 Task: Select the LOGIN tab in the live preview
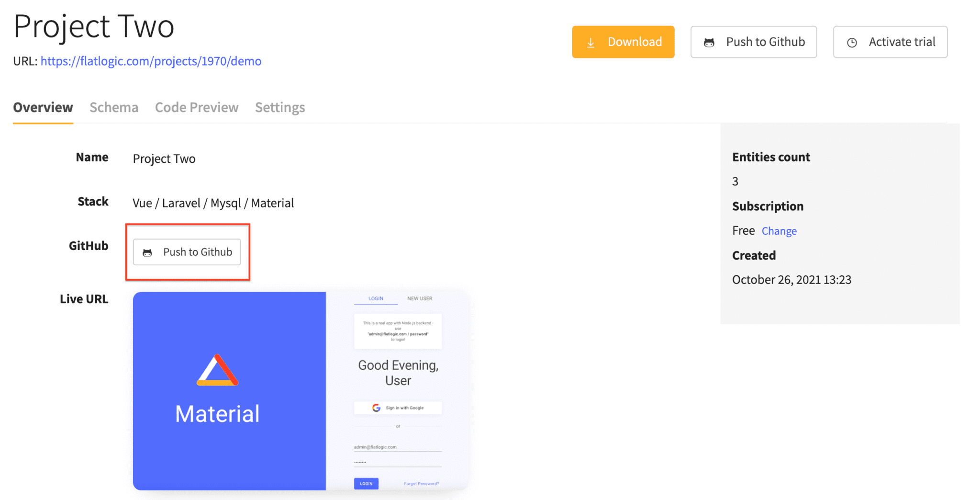coord(376,298)
